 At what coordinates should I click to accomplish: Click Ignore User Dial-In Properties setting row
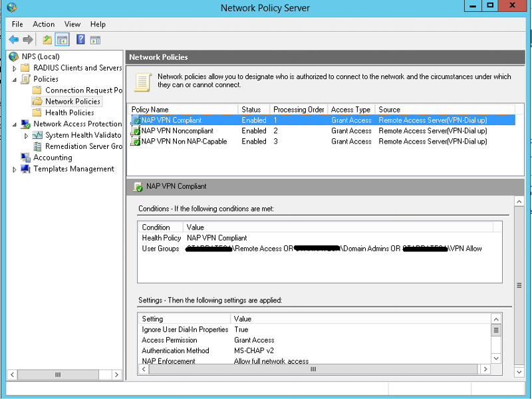pyautogui.click(x=314, y=329)
